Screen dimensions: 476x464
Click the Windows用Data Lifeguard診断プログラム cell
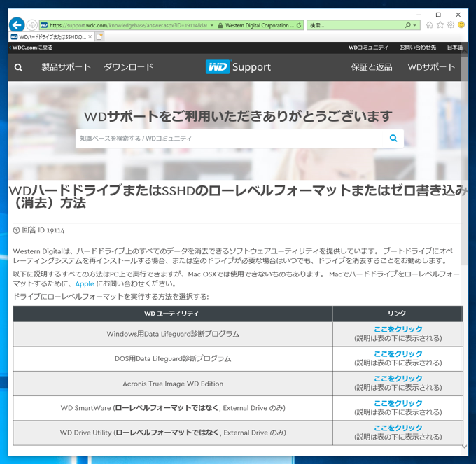(173, 334)
